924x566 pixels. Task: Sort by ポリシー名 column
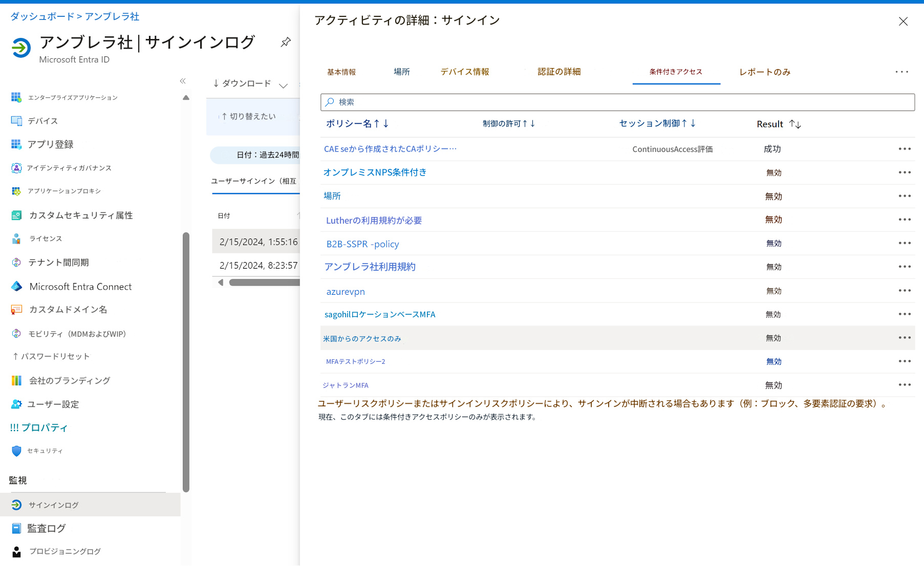tap(357, 123)
